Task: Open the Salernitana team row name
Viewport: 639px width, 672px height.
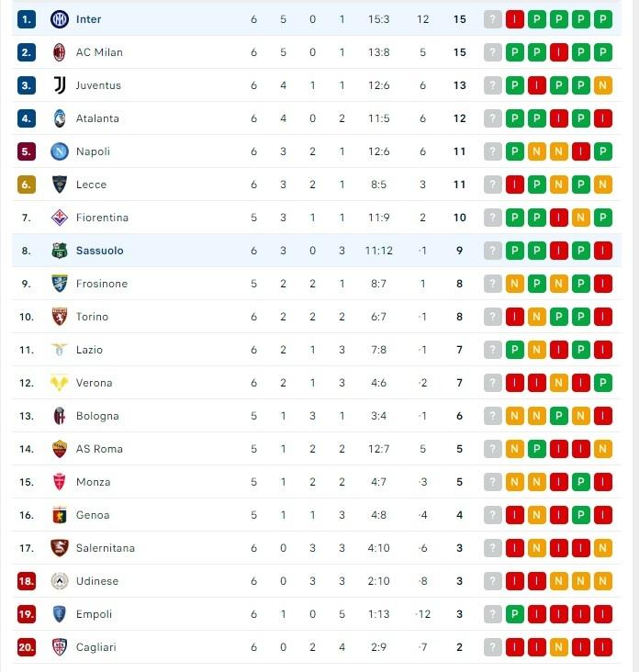Action: pos(105,548)
